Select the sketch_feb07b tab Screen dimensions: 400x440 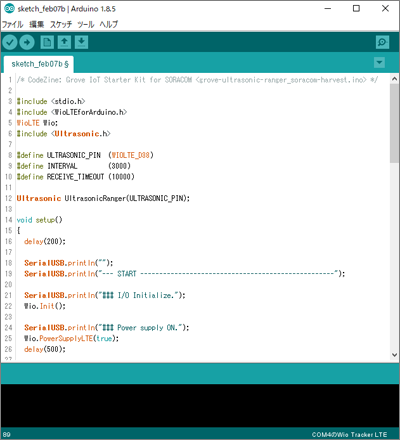tap(39, 64)
